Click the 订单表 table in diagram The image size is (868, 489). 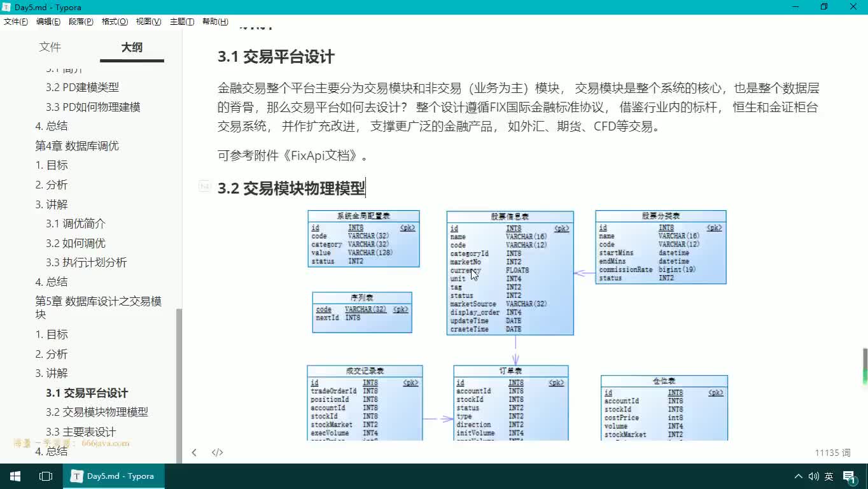(511, 403)
